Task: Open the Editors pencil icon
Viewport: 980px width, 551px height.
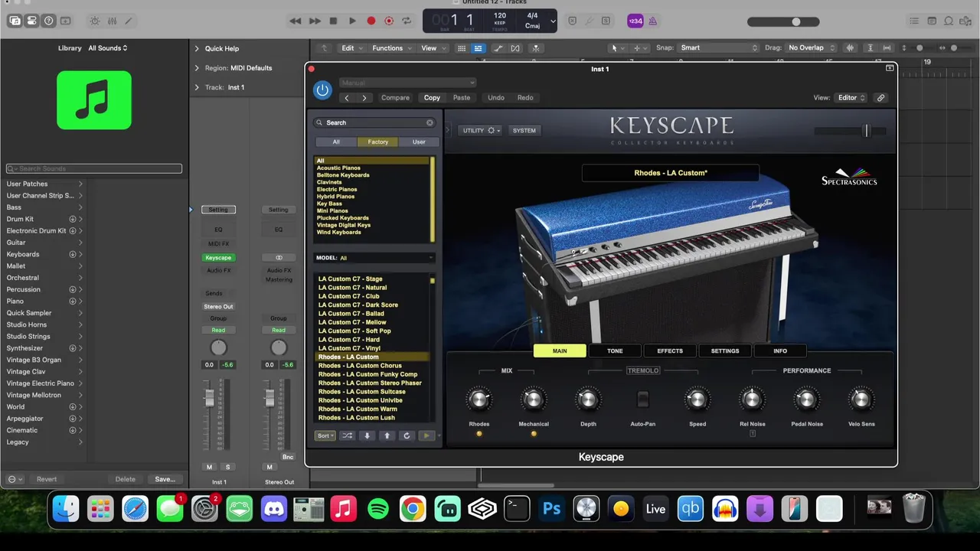Action: click(128, 21)
